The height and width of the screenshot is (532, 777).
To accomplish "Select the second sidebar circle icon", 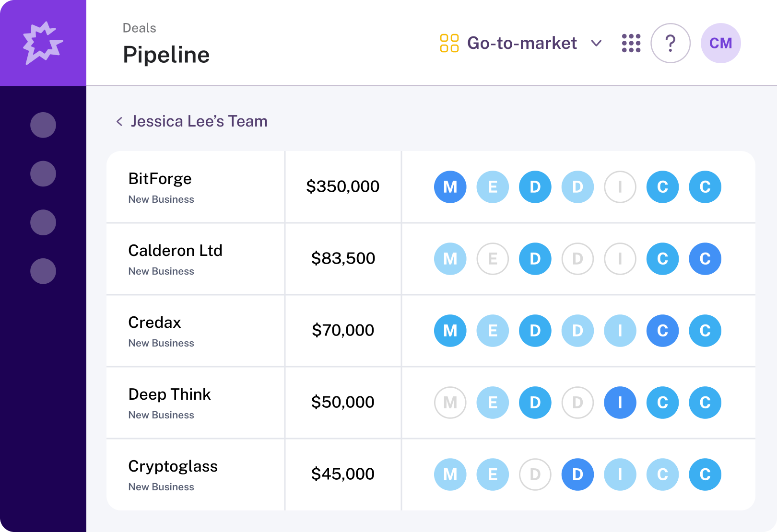I will [43, 173].
